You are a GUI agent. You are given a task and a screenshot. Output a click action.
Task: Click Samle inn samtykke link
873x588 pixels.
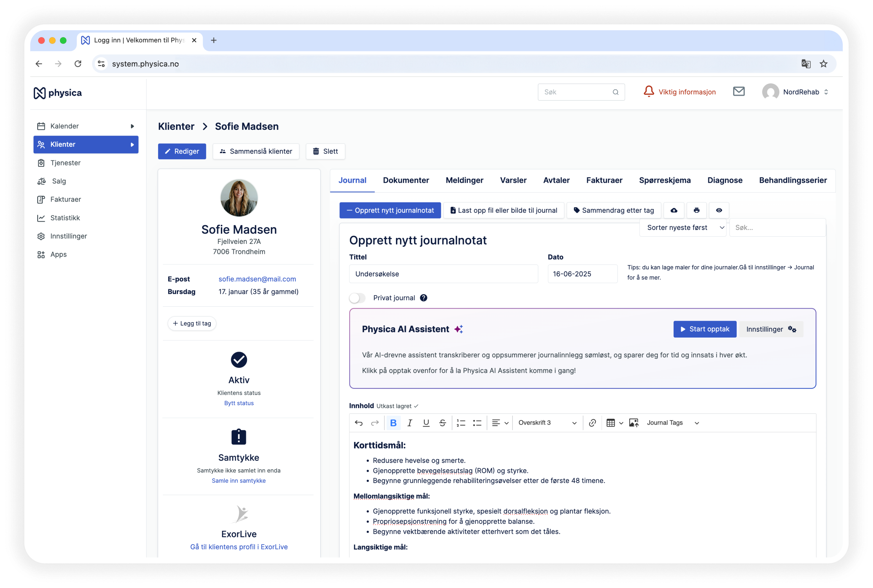coord(239,481)
